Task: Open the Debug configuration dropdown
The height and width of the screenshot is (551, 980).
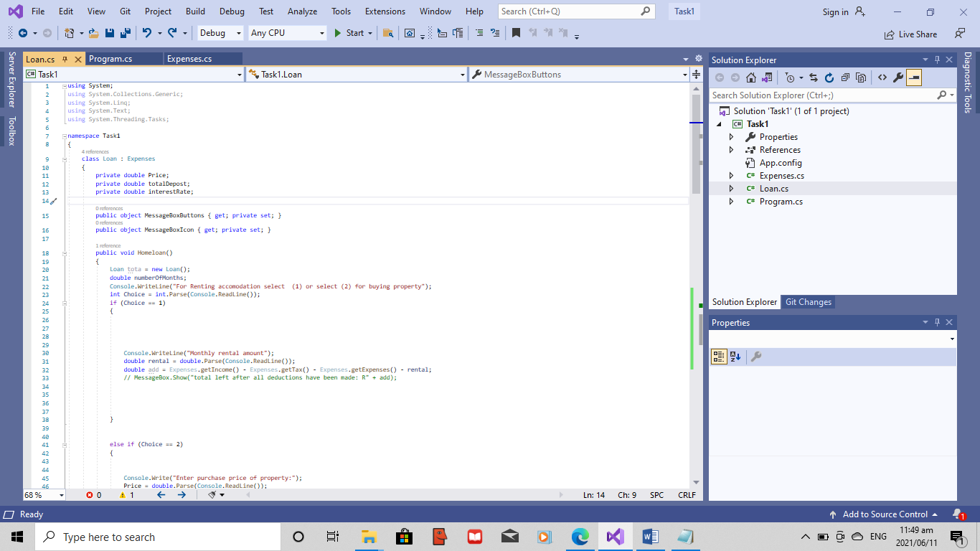Action: [220, 33]
